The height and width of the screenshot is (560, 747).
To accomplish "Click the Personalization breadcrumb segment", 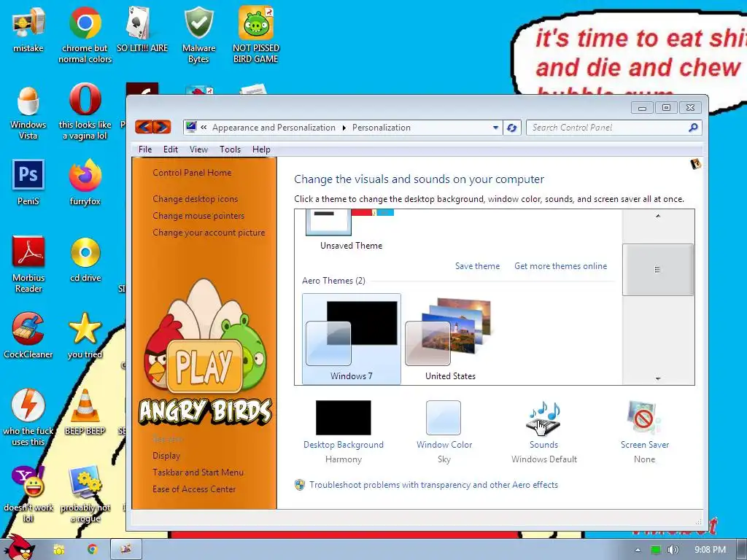I will (381, 128).
